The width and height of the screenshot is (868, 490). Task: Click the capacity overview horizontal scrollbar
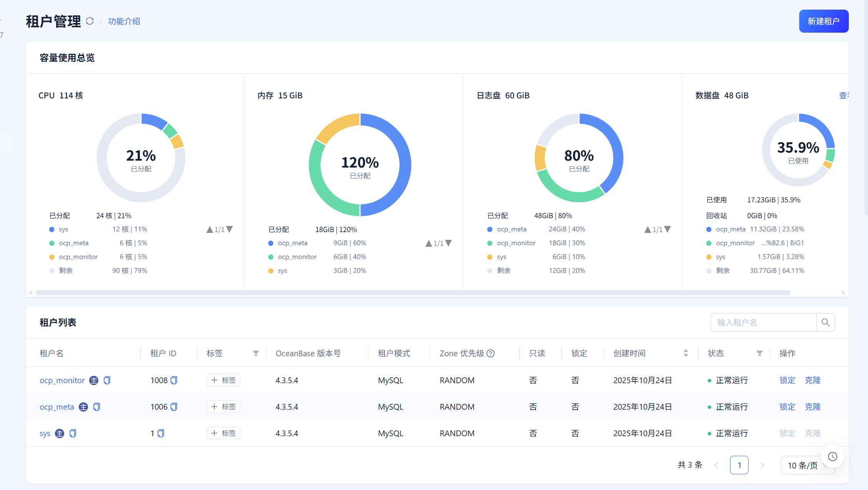point(413,292)
